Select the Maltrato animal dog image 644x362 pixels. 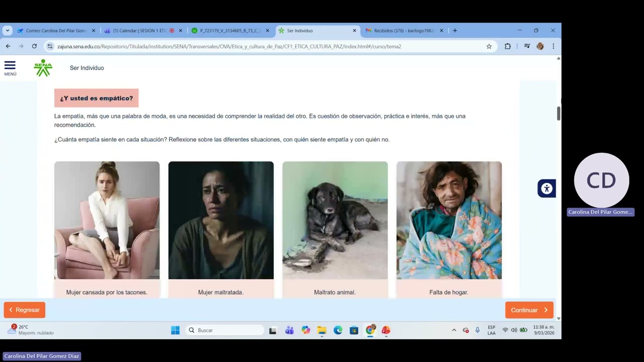coord(335,220)
